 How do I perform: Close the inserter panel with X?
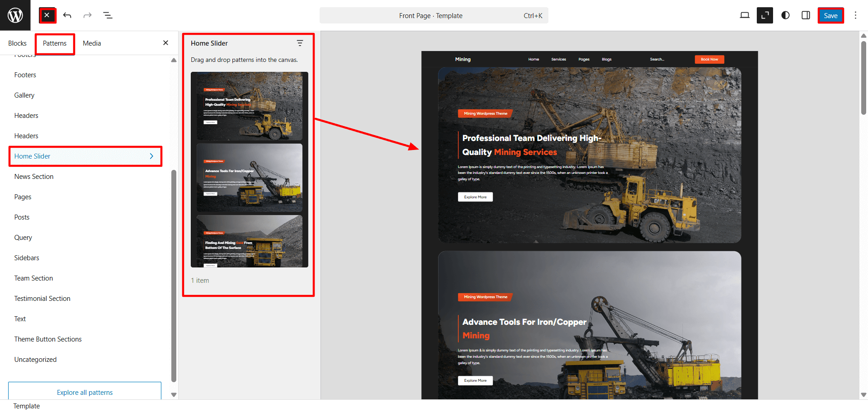pyautogui.click(x=165, y=43)
